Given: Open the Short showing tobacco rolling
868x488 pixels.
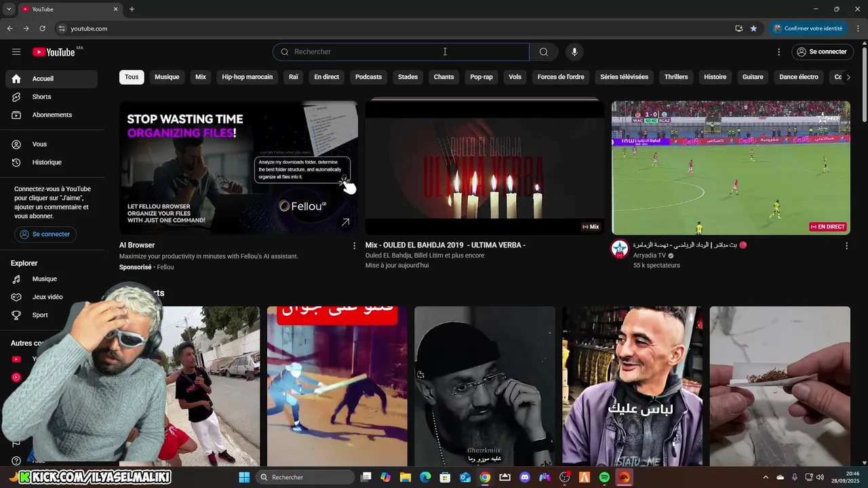Looking at the screenshot, I should click(x=780, y=386).
